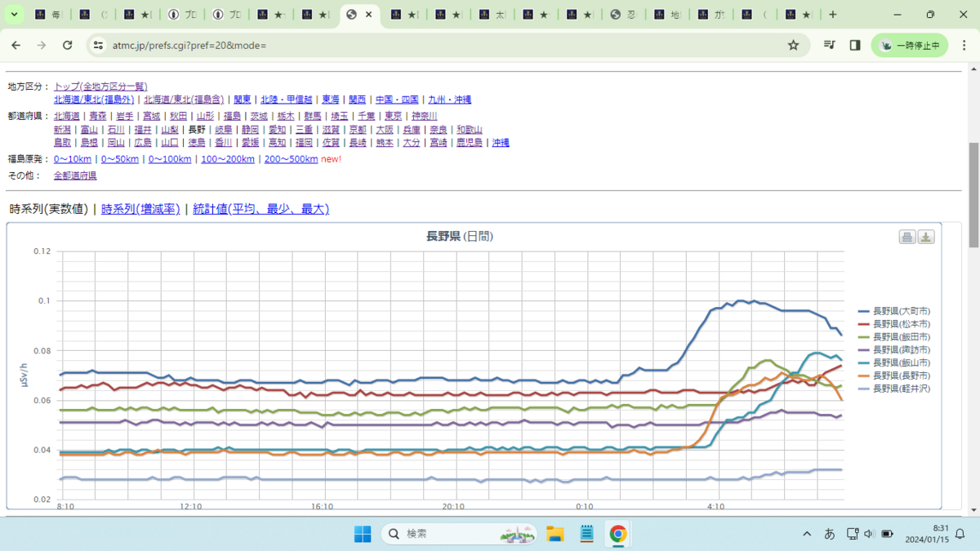Select 鹿児島 prefecture link

tap(470, 143)
